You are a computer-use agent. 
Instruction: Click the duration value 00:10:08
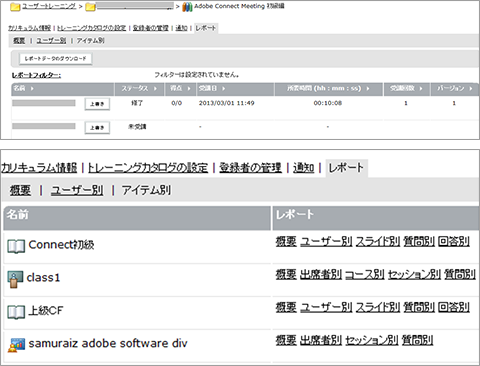click(x=328, y=103)
